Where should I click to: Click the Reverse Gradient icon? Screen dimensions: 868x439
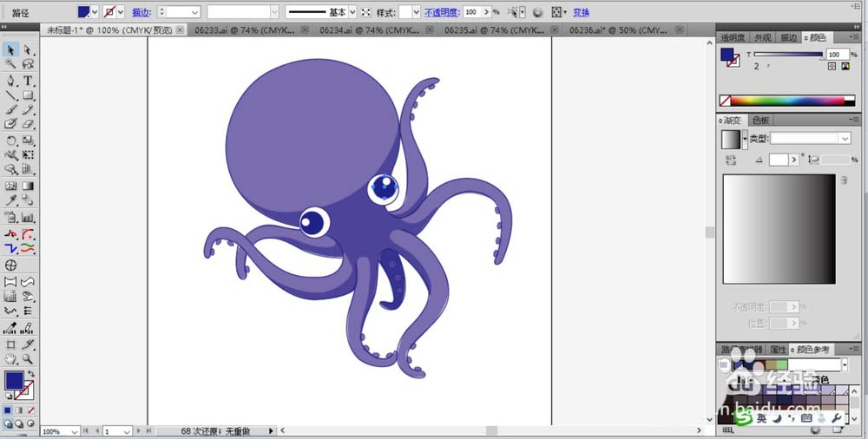click(731, 160)
